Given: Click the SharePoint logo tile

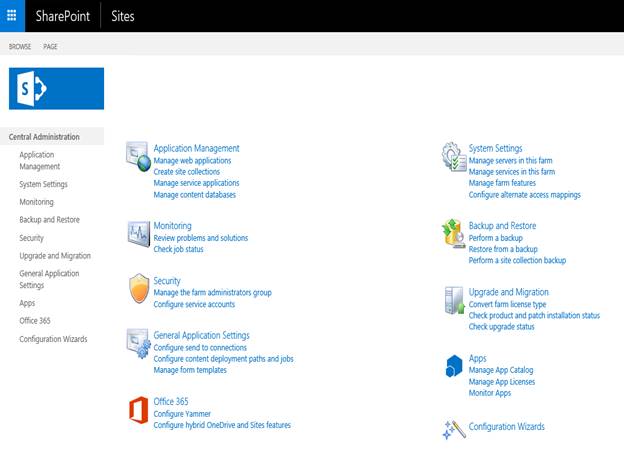Looking at the screenshot, I should click(x=56, y=89).
